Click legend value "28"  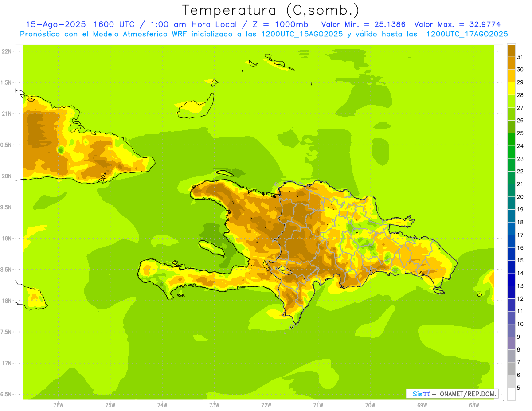tap(520, 95)
